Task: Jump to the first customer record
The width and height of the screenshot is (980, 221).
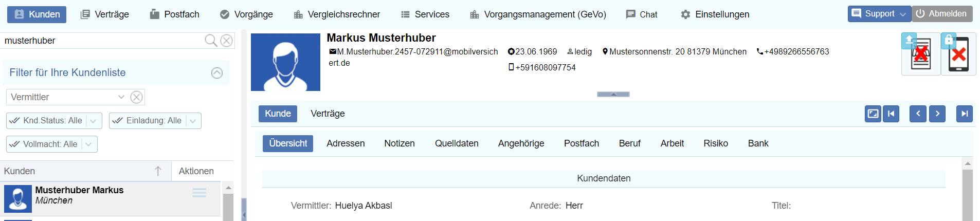Action: pos(891,114)
